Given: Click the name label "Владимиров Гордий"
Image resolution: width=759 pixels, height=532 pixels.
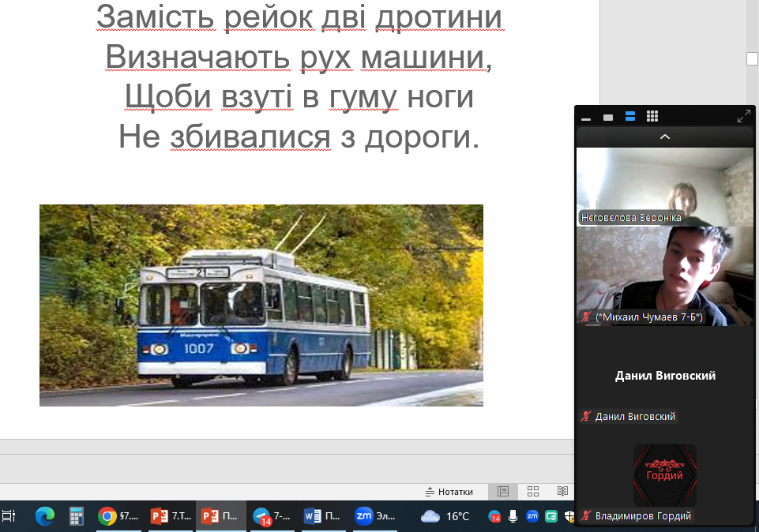Looking at the screenshot, I should [643, 516].
